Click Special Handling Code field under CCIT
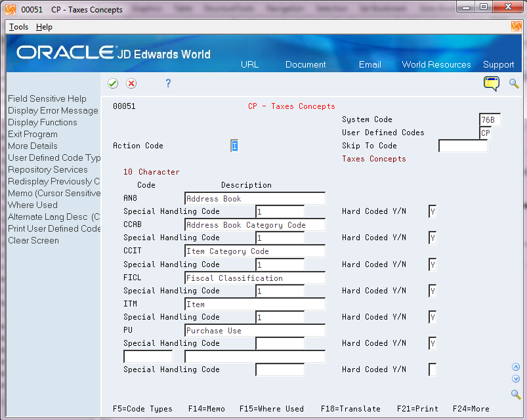The height and width of the screenshot is (420, 527). [x=280, y=264]
